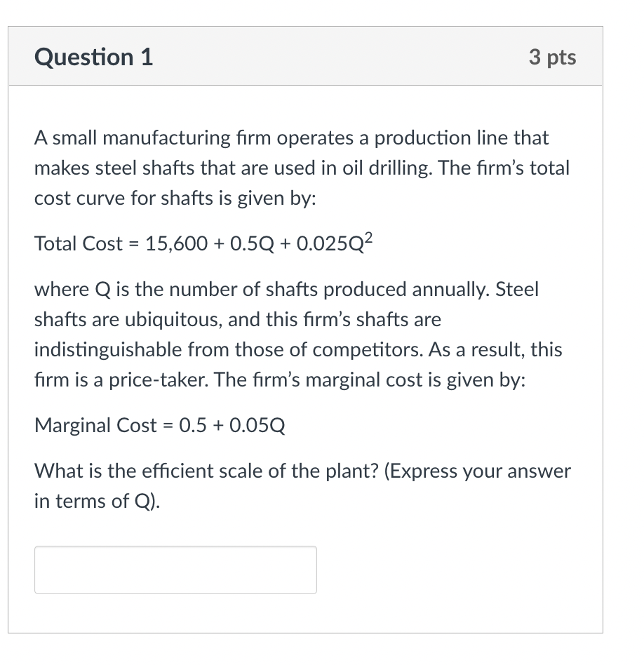Click the 3 pts label
Viewport: 644px width, 665px height.
pos(552,58)
